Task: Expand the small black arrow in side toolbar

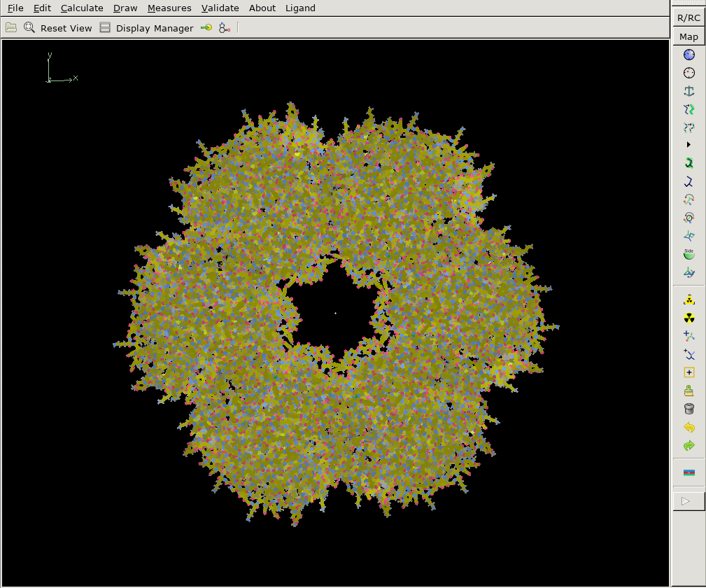Action: pyautogui.click(x=689, y=145)
